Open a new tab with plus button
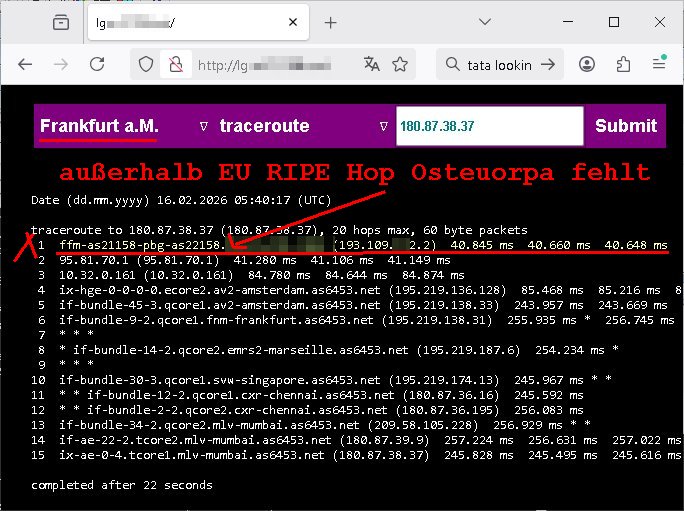 tap(331, 22)
